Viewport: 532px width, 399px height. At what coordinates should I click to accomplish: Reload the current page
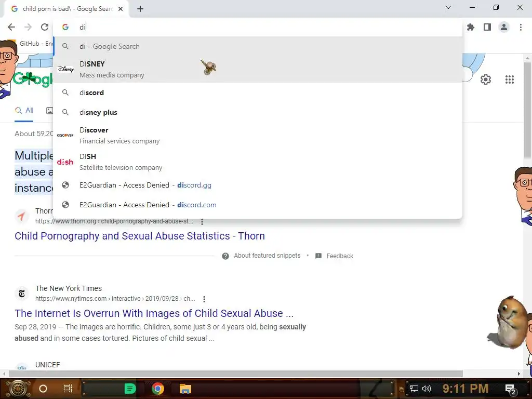pyautogui.click(x=45, y=27)
